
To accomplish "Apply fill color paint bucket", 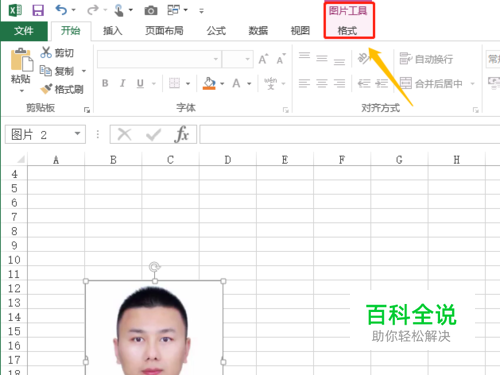I will coord(209,83).
